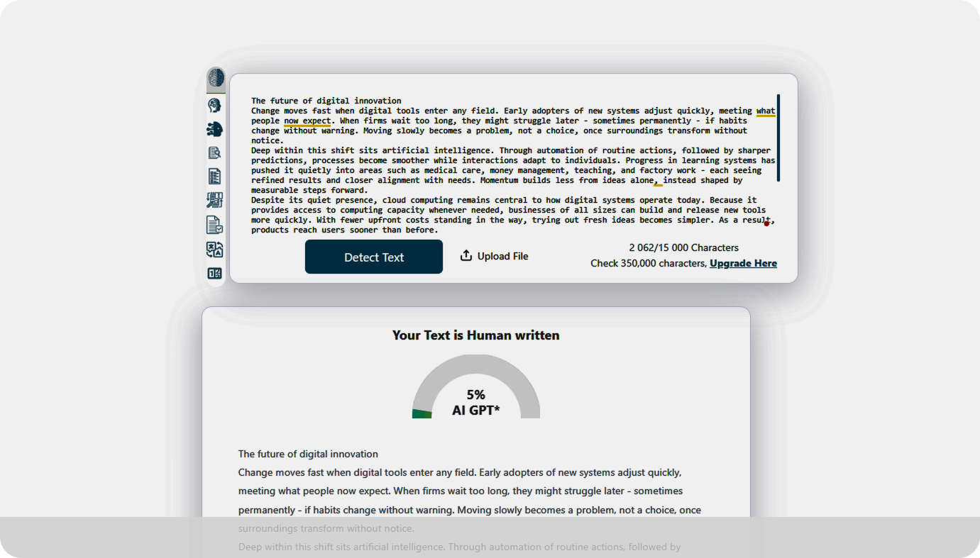Screen dimensions: 980x558
Task: Click the "2 062/15 000 Characters" counter
Action: [684, 248]
